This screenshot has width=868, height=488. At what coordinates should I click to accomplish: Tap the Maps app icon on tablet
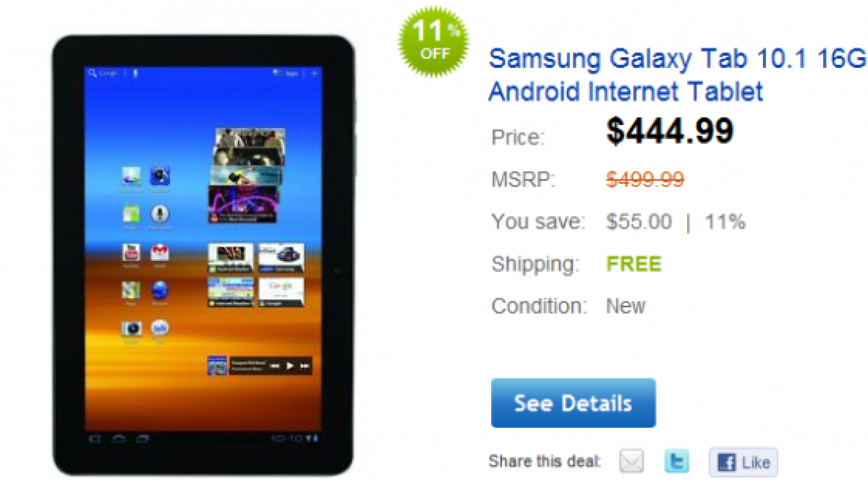click(131, 291)
